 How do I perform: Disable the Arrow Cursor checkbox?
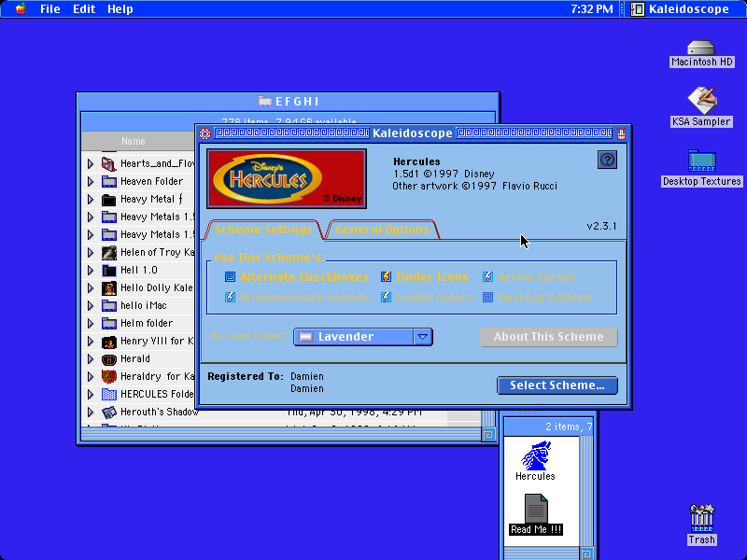487,277
